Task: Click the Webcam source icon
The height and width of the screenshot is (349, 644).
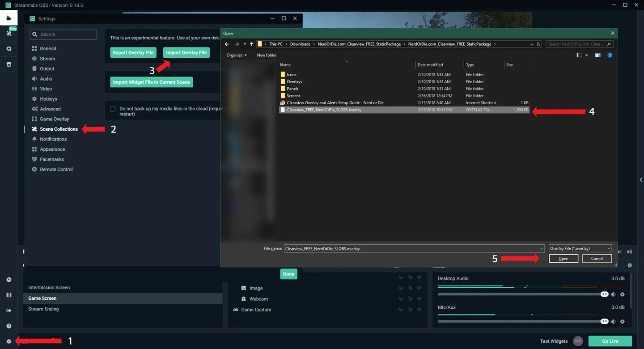Action: tap(243, 299)
